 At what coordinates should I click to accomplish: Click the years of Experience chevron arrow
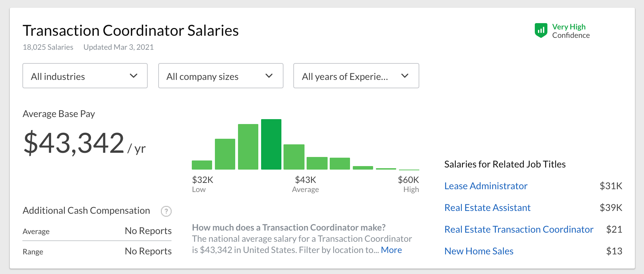pyautogui.click(x=405, y=76)
